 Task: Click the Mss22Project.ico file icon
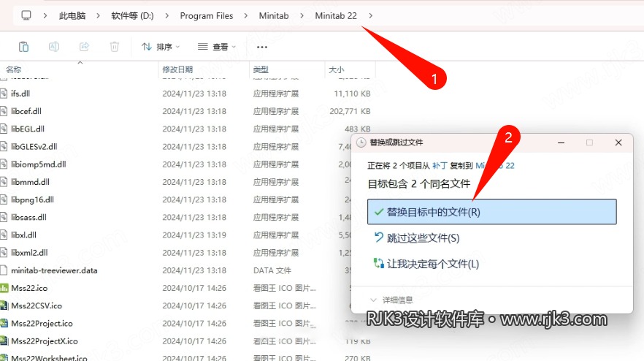(x=4, y=323)
